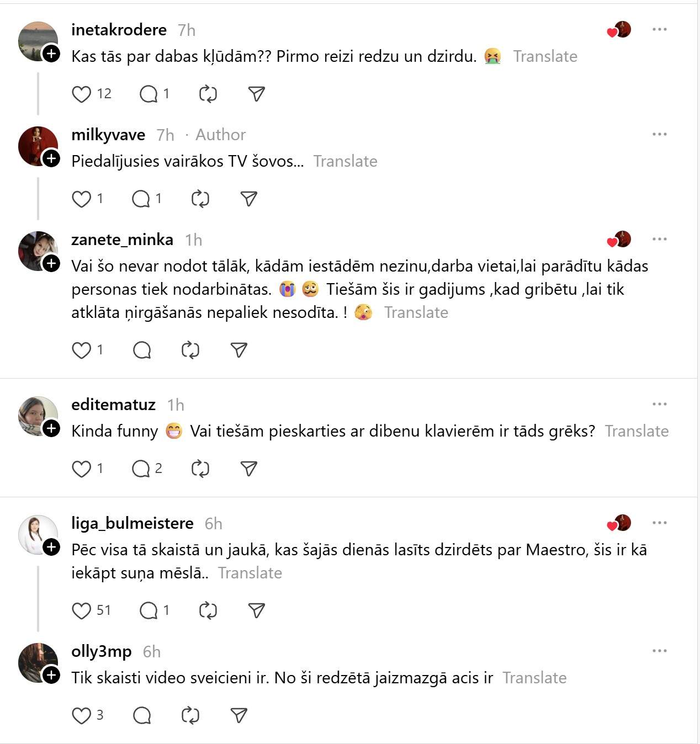This screenshot has height=744, width=700.
Task: Open more options menu on editematuz's comment
Action: pos(660,404)
